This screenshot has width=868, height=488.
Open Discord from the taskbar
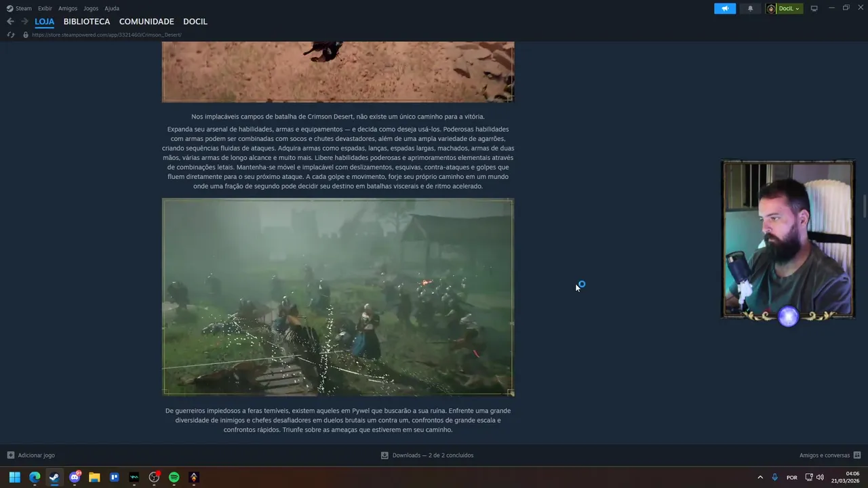(x=75, y=477)
